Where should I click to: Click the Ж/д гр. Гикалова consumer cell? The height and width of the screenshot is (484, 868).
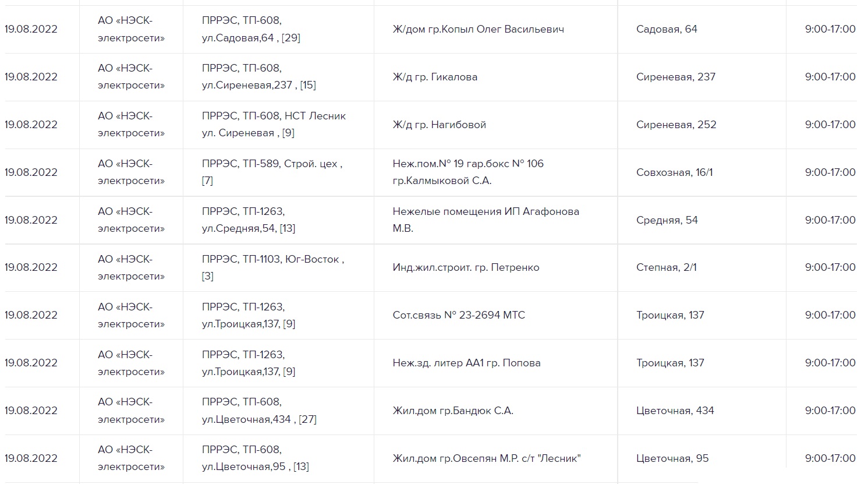pyautogui.click(x=435, y=77)
